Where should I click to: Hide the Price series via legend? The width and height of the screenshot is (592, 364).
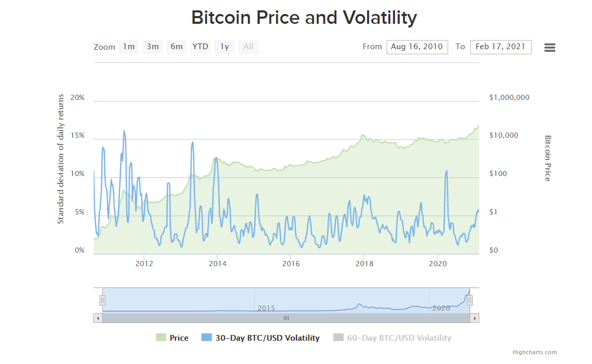(x=179, y=338)
